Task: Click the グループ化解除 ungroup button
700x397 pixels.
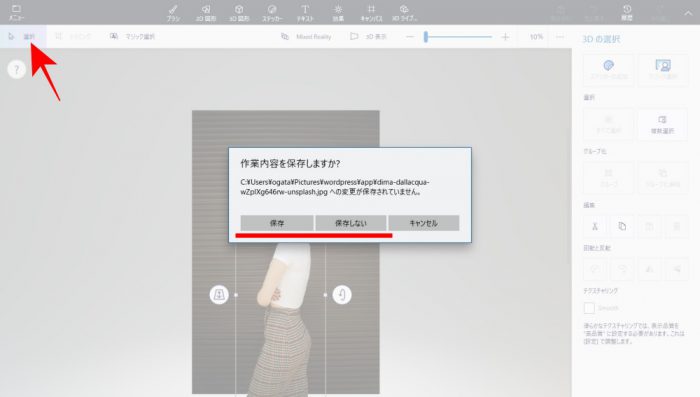Action: click(x=663, y=177)
